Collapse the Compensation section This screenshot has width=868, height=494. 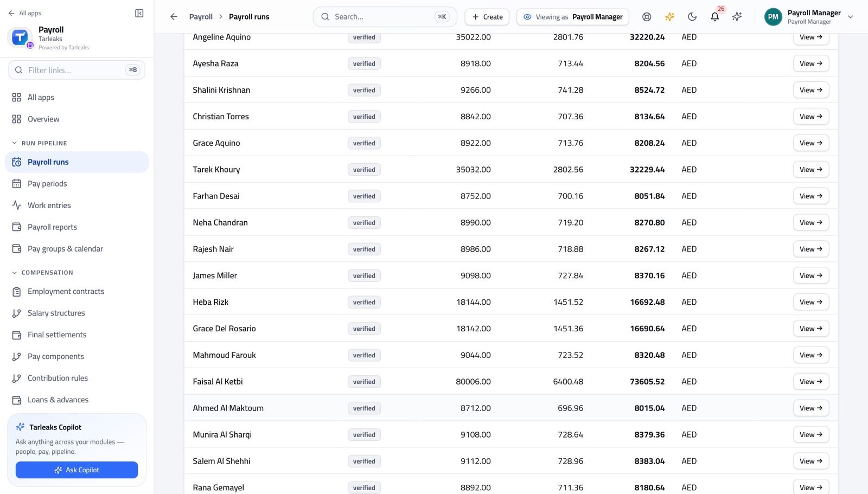click(x=42, y=273)
